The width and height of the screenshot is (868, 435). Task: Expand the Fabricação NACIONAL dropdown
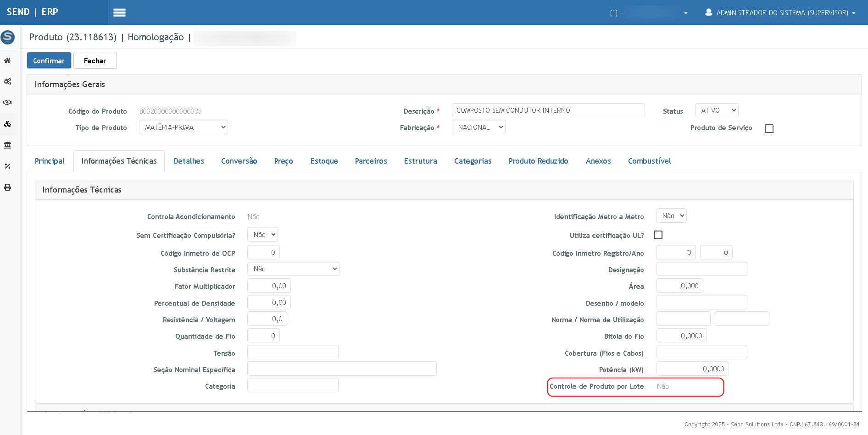click(x=478, y=127)
